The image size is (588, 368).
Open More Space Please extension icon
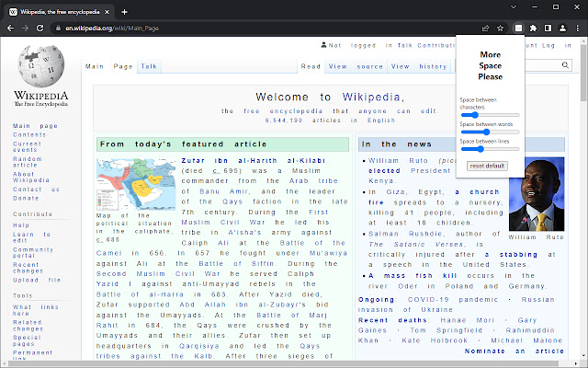pos(518,29)
